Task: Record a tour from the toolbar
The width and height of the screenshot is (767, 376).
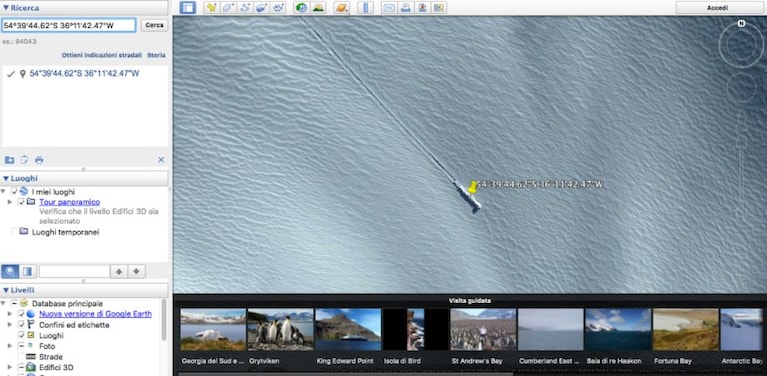Action: click(278, 7)
